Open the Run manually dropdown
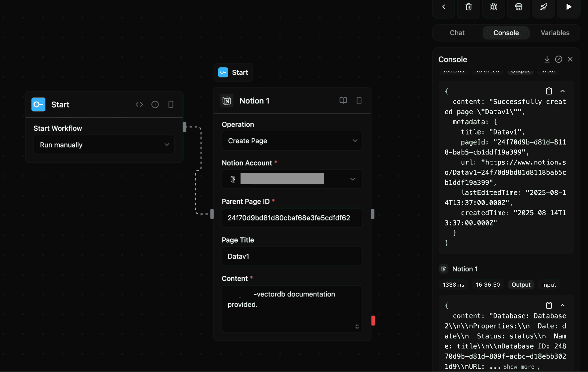This screenshot has width=588, height=372. pos(104,145)
